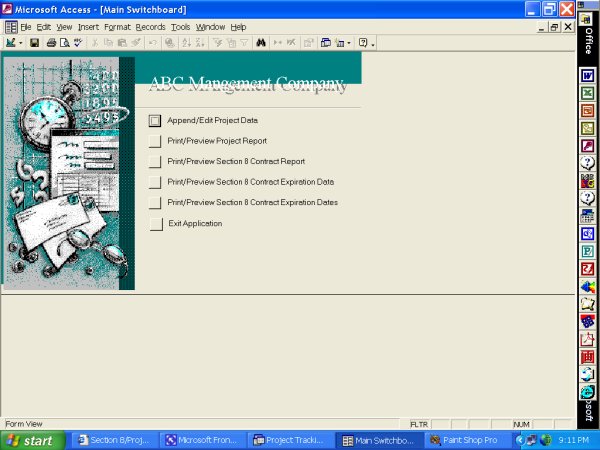The height and width of the screenshot is (450, 600).
Task: Switch to Microsoft FrontPage taskbar button
Action: pyautogui.click(x=203, y=440)
